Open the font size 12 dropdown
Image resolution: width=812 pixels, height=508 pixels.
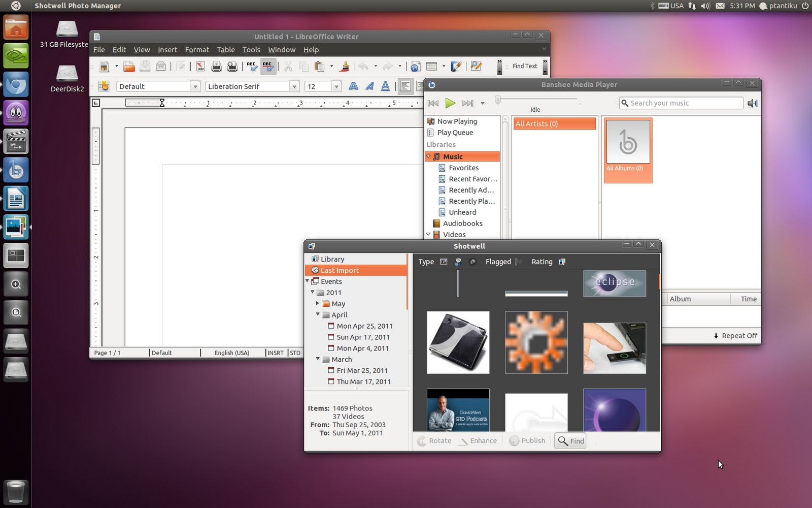click(336, 86)
